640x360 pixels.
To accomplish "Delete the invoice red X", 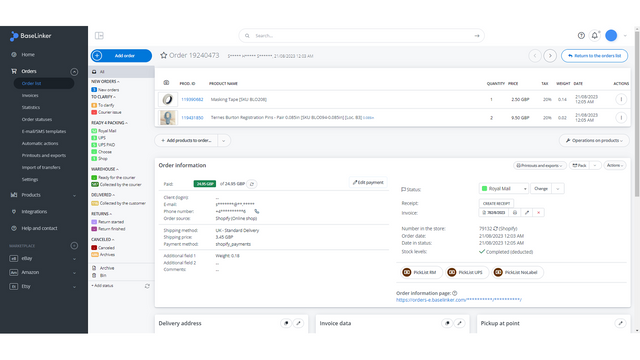I will click(538, 213).
